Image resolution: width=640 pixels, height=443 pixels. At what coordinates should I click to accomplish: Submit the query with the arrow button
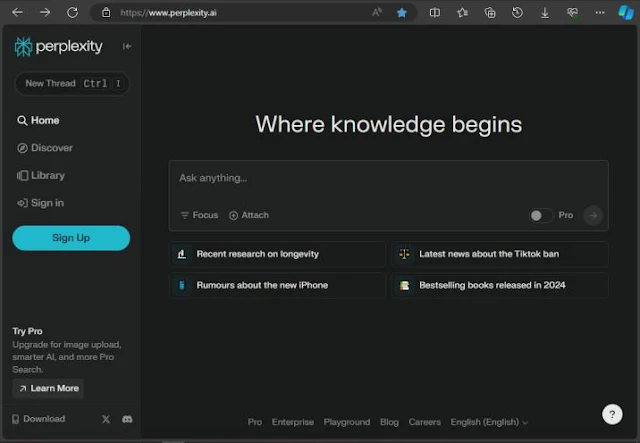593,215
